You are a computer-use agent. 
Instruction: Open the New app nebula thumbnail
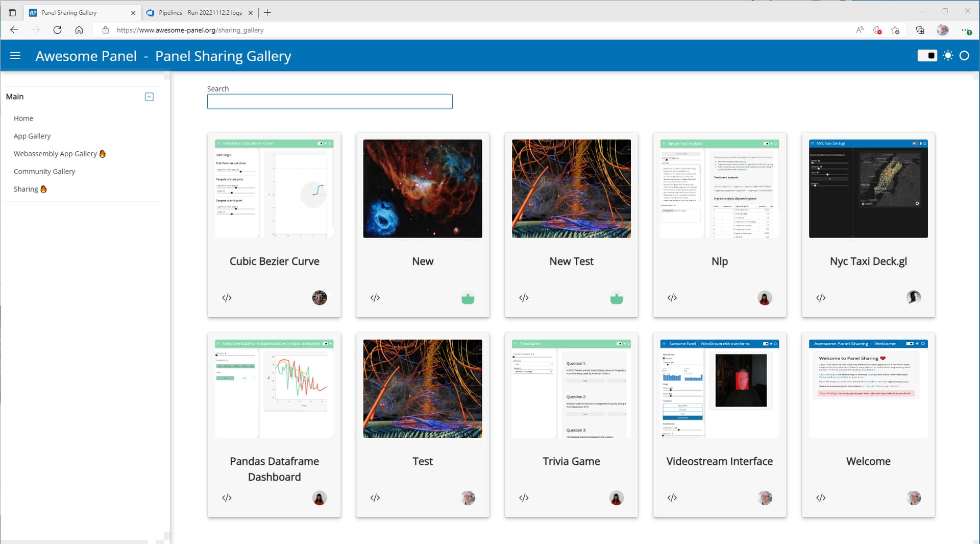423,188
